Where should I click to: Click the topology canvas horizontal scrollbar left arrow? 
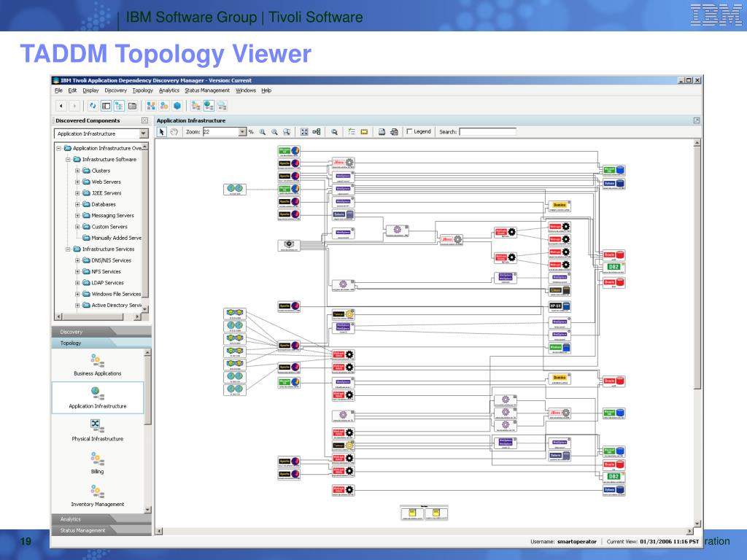click(x=159, y=531)
